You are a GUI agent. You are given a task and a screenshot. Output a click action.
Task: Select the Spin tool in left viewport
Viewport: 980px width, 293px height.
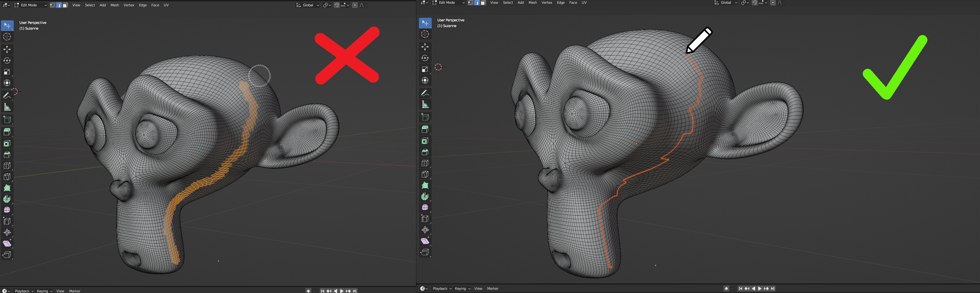pyautogui.click(x=7, y=199)
